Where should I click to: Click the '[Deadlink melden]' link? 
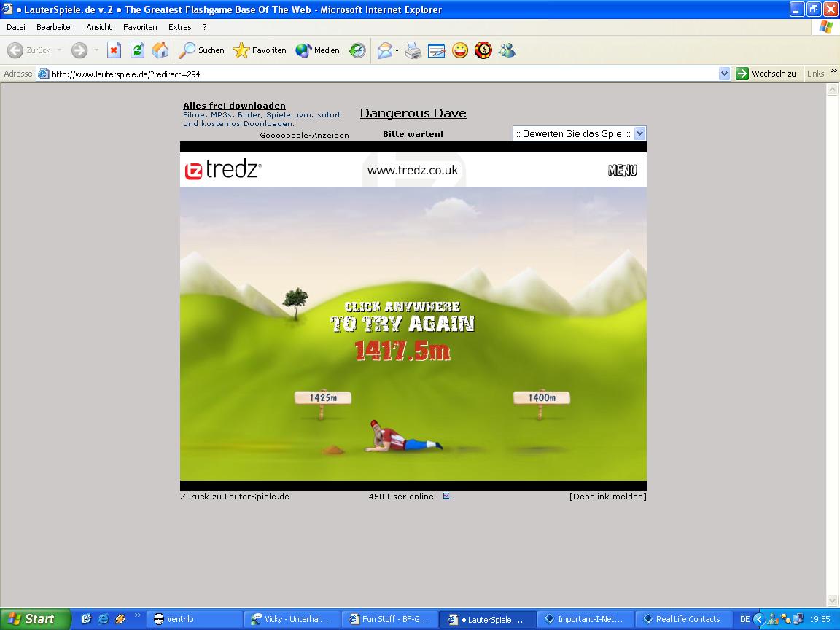(x=608, y=497)
